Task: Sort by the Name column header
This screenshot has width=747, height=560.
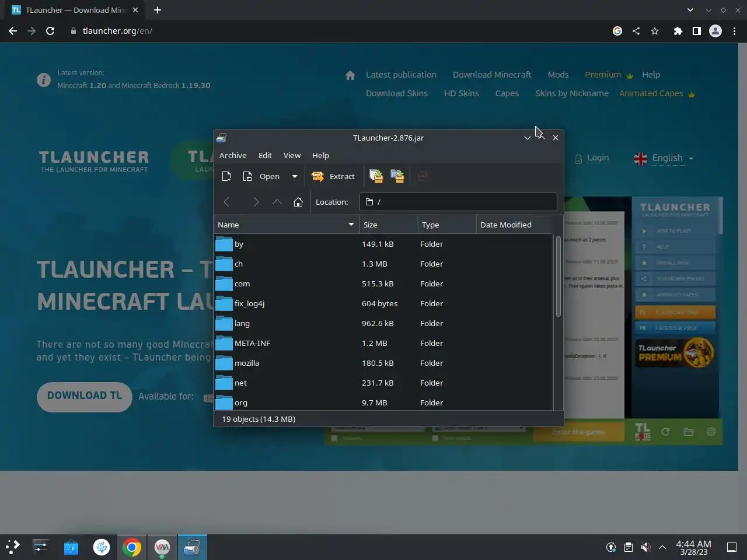Action: point(287,225)
